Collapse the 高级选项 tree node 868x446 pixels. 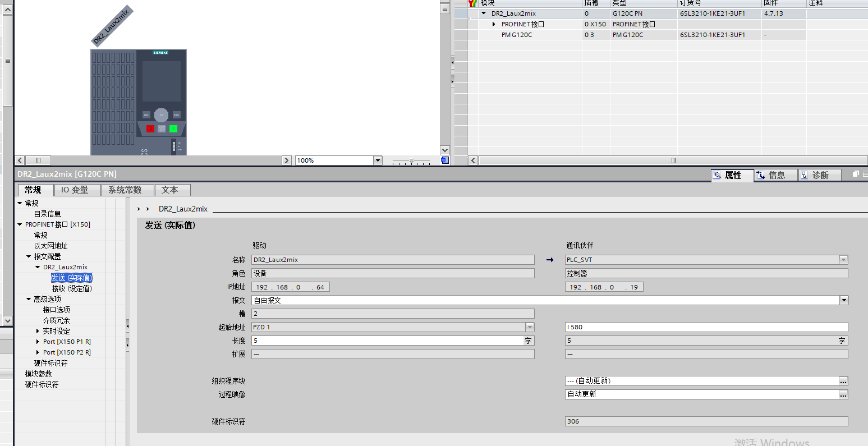point(29,299)
